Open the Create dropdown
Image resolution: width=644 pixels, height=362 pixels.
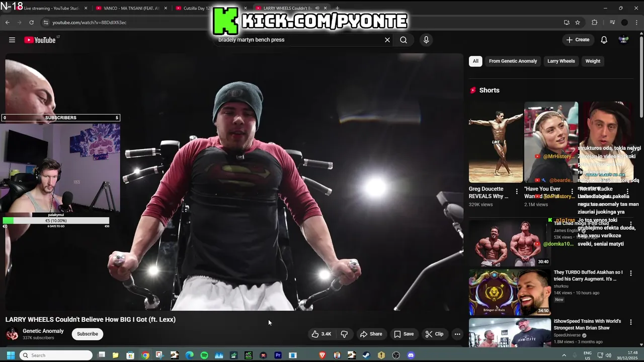(578, 40)
